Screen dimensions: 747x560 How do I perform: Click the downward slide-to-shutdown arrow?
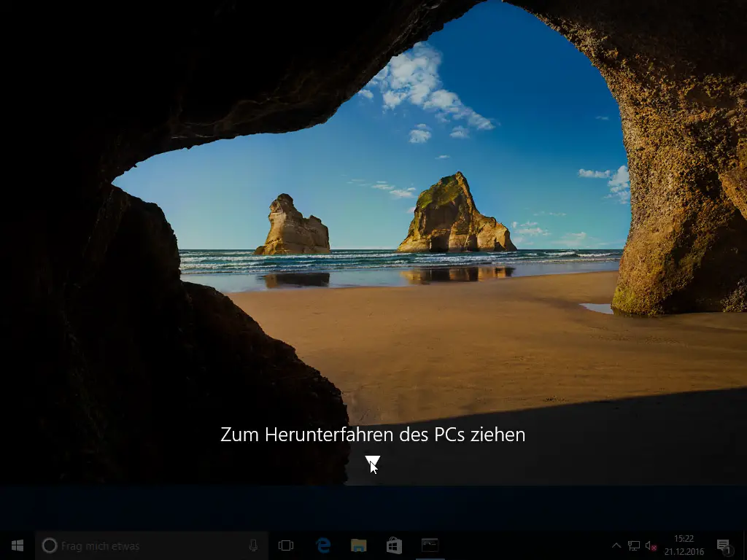373,462
